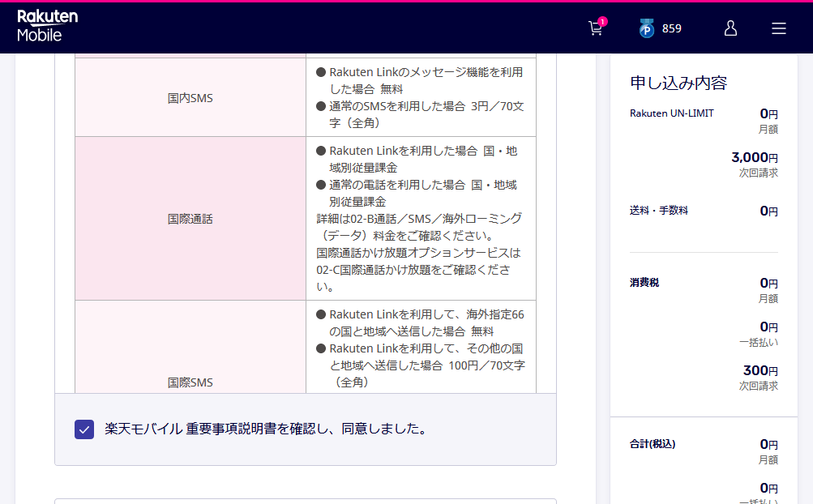
Task: Click the 0円 amount beside 合計(税込)
Action: coord(769,444)
